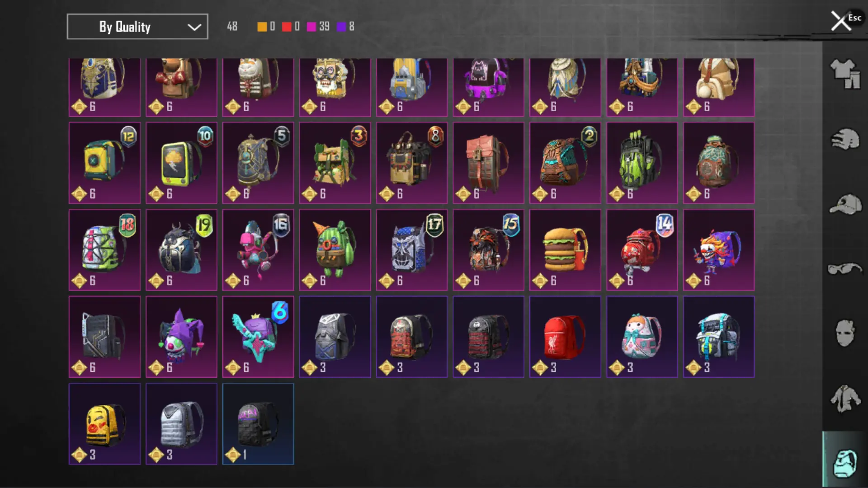
Task: Select the face mask category icon
Action: [x=844, y=333]
